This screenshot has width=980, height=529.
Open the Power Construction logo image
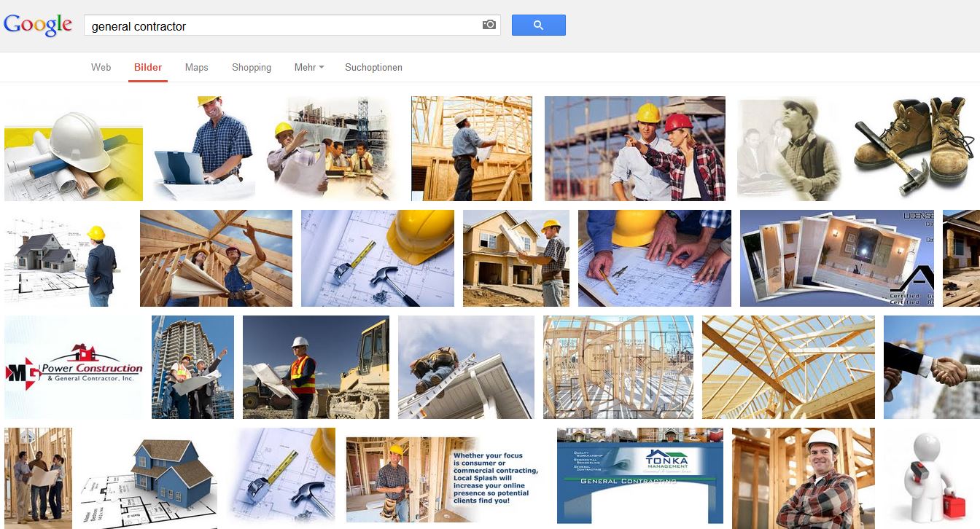coord(74,367)
